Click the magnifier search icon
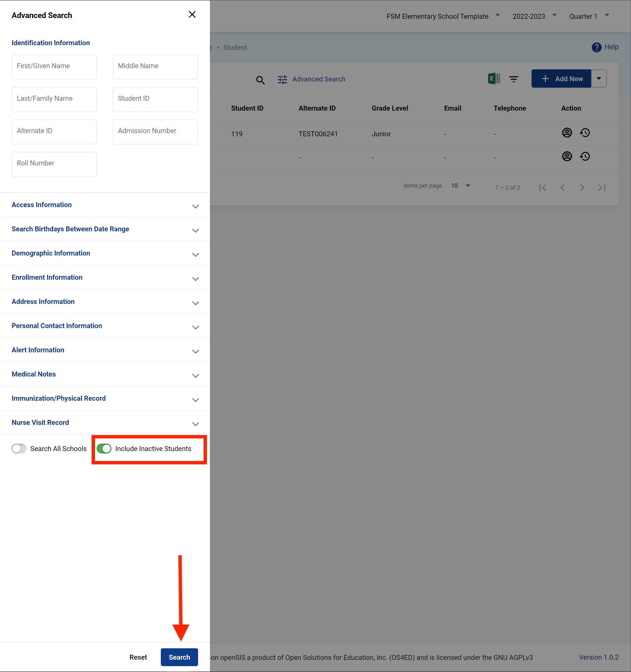This screenshot has height=672, width=631. 260,80
